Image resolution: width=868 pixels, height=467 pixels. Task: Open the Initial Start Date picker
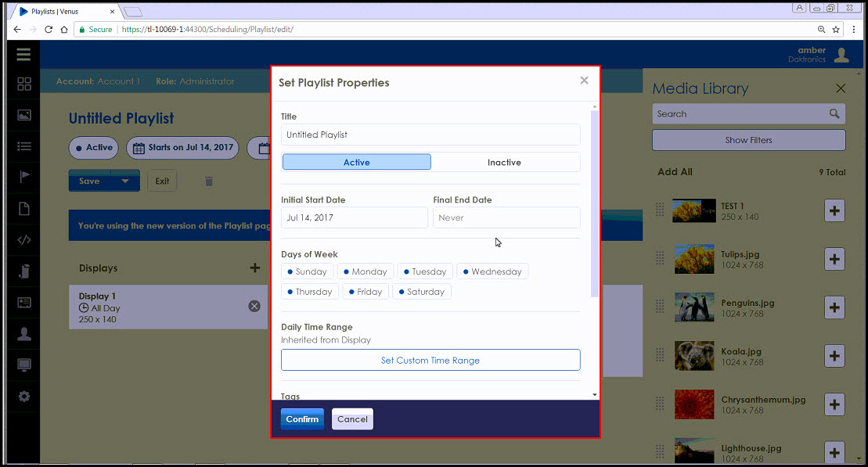[x=354, y=217]
